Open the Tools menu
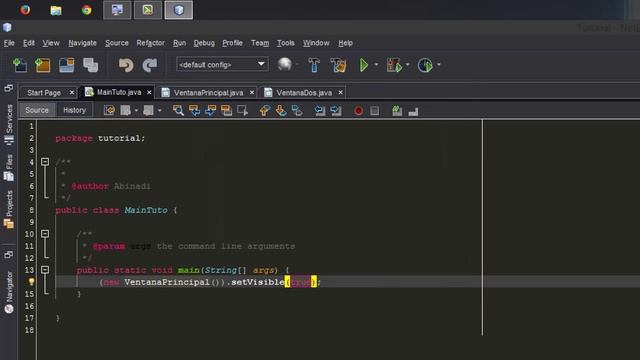This screenshot has width=640, height=360. coord(286,43)
